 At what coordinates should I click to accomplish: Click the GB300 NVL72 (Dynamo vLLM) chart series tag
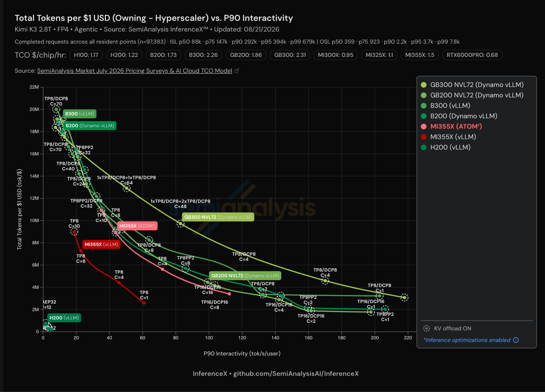[218, 217]
